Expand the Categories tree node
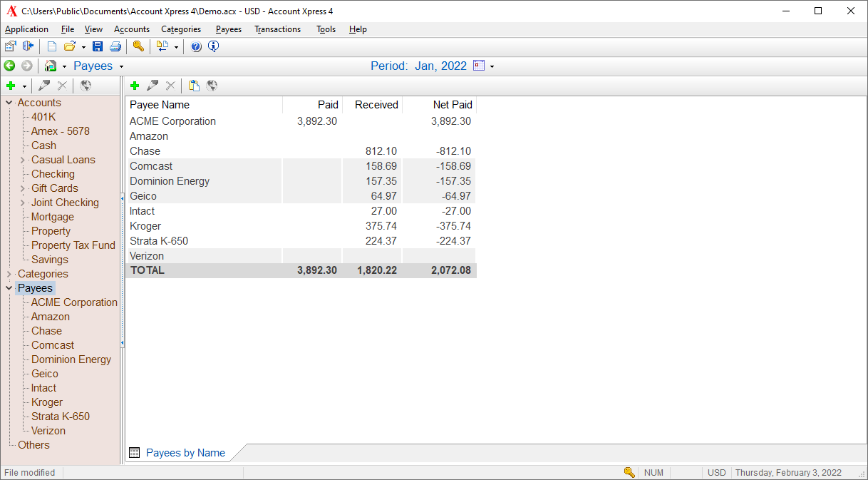Viewport: 868px width, 480px height. [x=9, y=274]
